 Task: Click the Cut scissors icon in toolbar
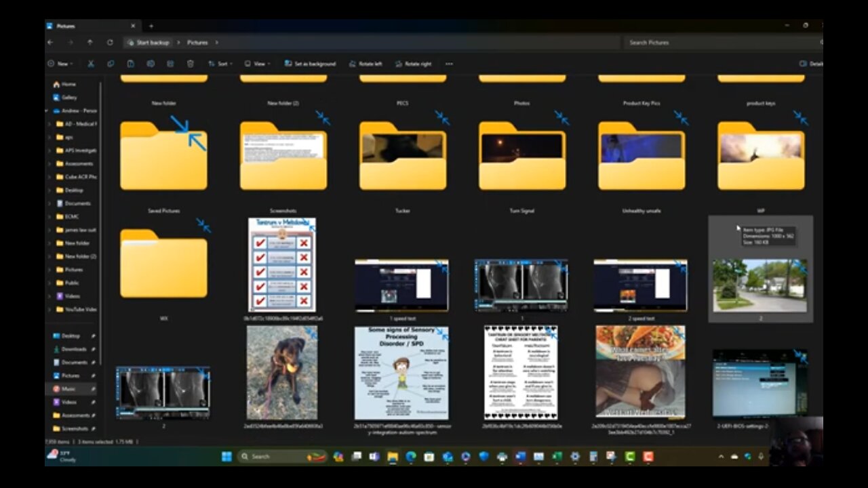tap(90, 64)
